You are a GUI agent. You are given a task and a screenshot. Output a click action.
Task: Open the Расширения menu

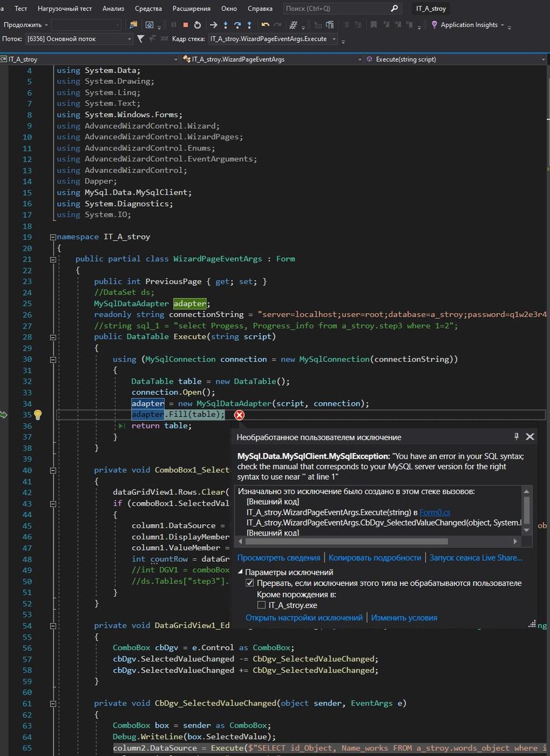pos(193,9)
